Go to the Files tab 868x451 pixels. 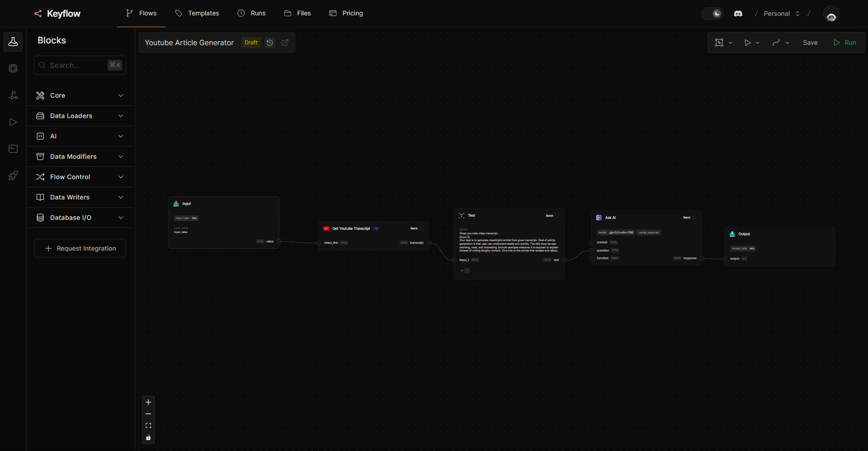(x=297, y=13)
